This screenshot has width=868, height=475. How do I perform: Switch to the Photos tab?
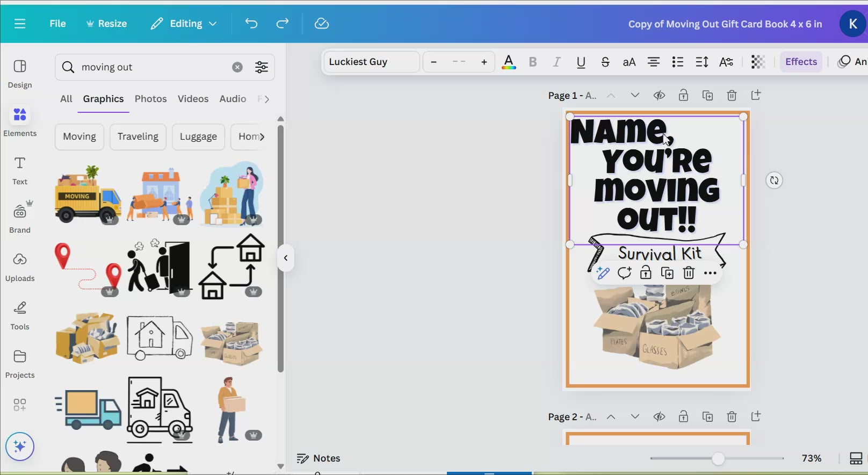tap(150, 99)
